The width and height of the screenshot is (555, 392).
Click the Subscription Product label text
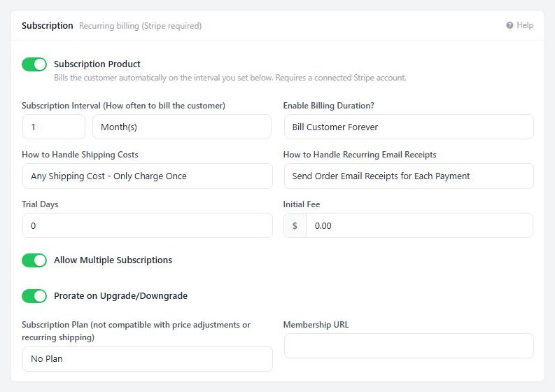click(97, 64)
